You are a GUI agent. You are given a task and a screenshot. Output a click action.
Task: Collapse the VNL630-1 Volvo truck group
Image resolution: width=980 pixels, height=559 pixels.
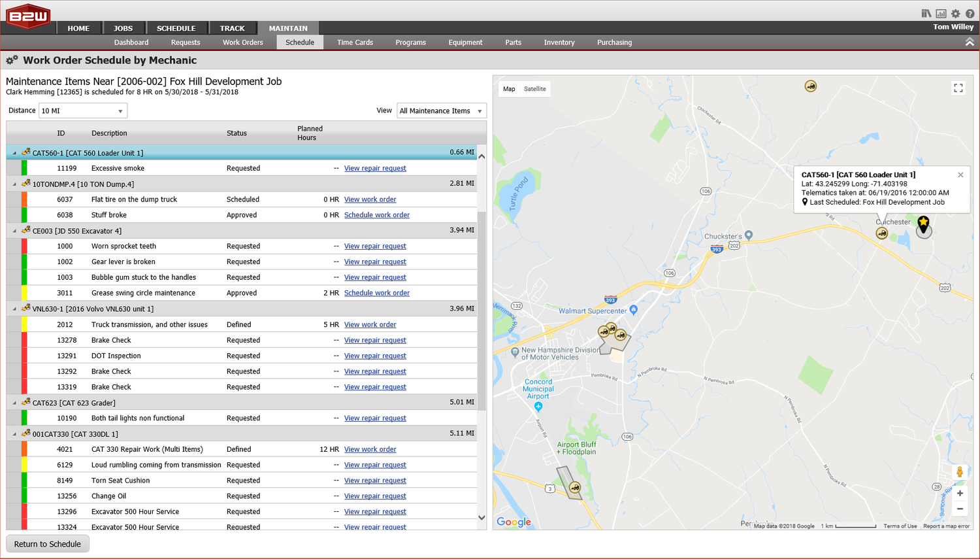pos(14,309)
